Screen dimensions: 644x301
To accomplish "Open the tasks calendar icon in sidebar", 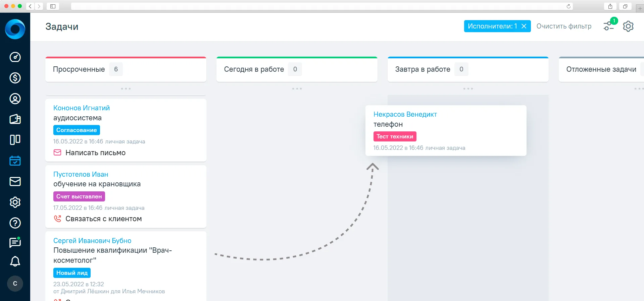I will (15, 161).
